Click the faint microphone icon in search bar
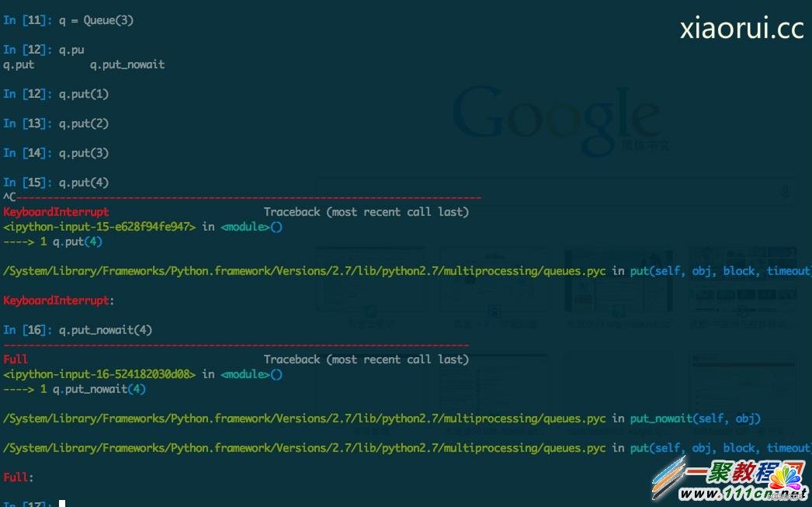The image size is (812, 507). pos(786,192)
